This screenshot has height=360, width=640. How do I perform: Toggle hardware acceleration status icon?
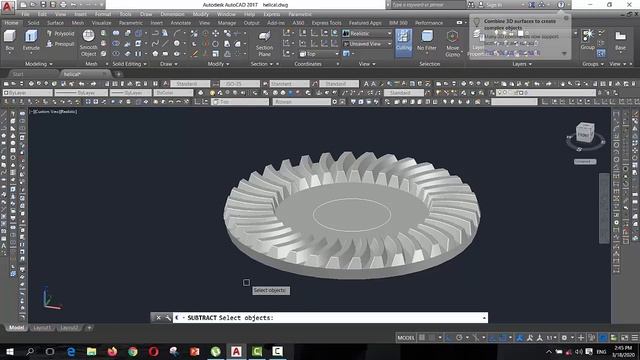614,338
